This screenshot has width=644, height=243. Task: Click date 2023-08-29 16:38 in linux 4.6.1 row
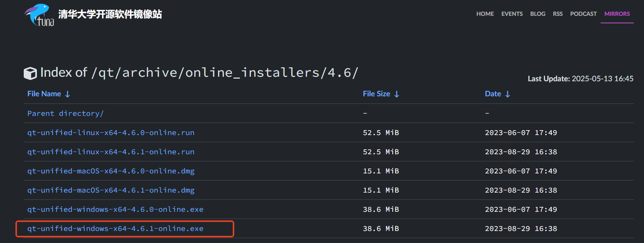(521, 152)
